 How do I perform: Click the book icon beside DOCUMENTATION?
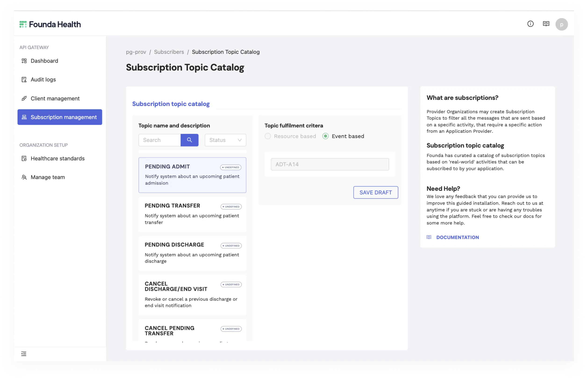click(429, 237)
